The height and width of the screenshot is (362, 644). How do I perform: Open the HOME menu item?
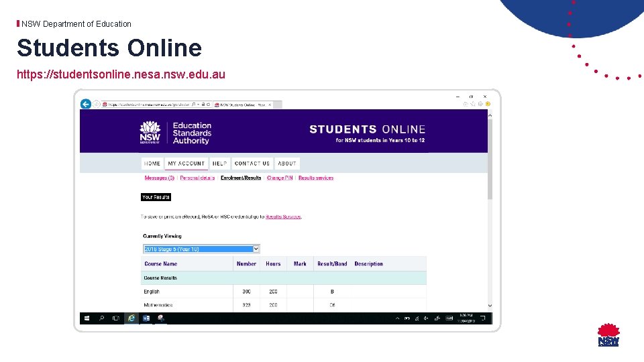tap(152, 164)
